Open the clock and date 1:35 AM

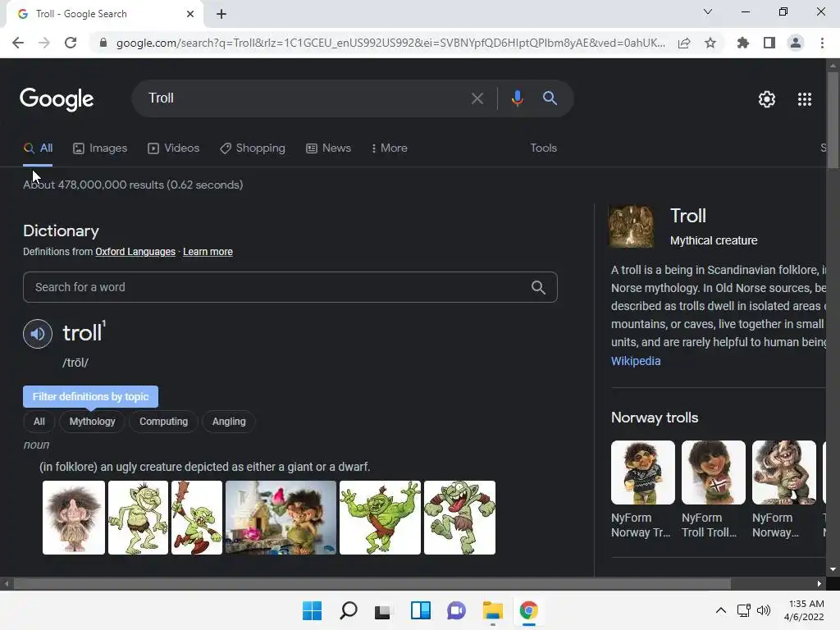pos(804,610)
